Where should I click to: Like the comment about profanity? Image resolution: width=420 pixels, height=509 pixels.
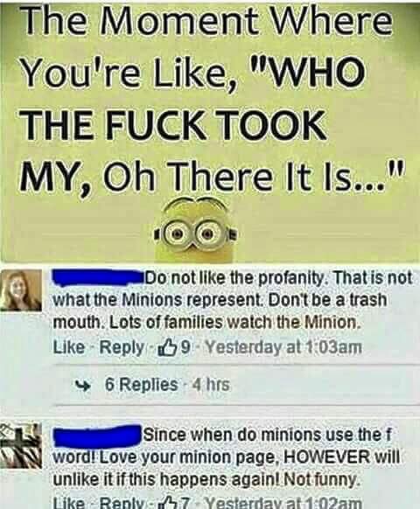[x=69, y=348]
